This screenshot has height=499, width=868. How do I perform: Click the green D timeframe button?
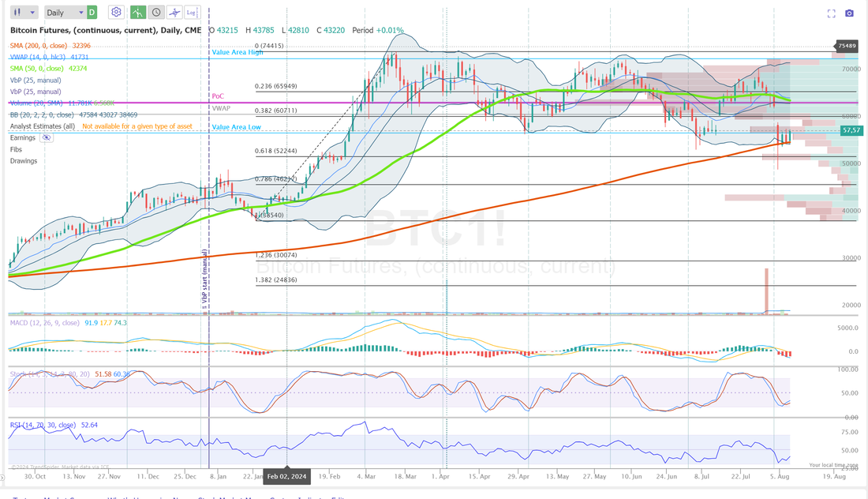pyautogui.click(x=92, y=12)
